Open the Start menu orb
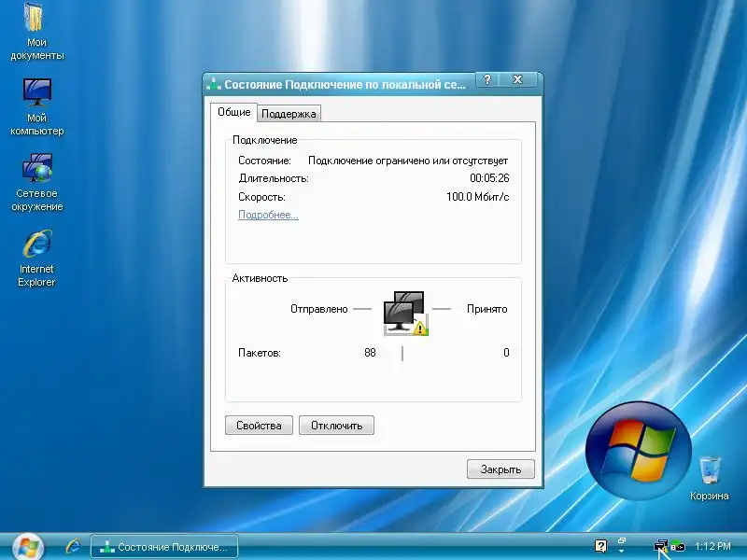Image resolution: width=747 pixels, height=560 pixels. [28, 547]
